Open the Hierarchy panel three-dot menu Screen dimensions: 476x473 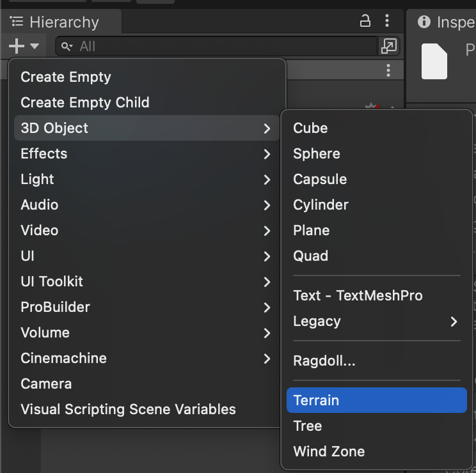tap(386, 22)
